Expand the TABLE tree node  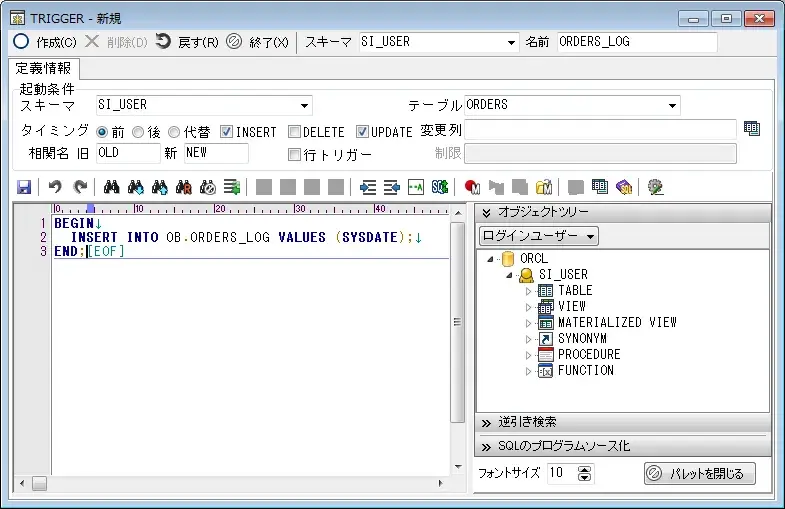pyautogui.click(x=528, y=291)
